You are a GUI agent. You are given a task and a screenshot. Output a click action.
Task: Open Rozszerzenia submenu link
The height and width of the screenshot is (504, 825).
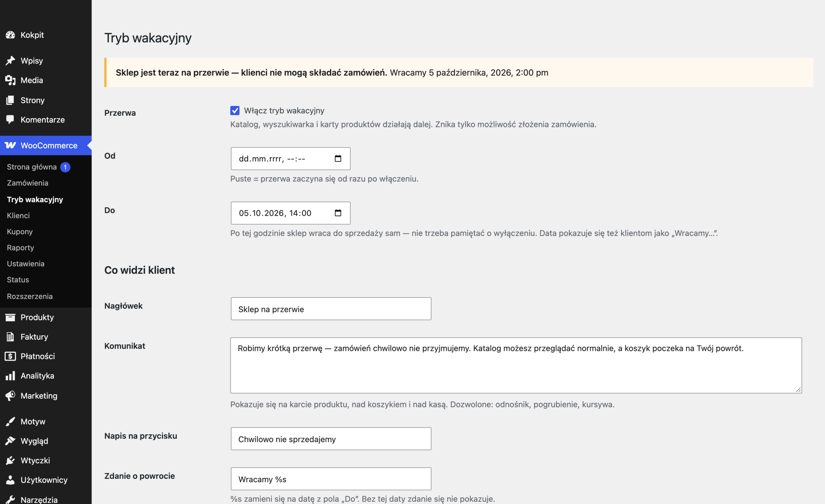pos(30,296)
